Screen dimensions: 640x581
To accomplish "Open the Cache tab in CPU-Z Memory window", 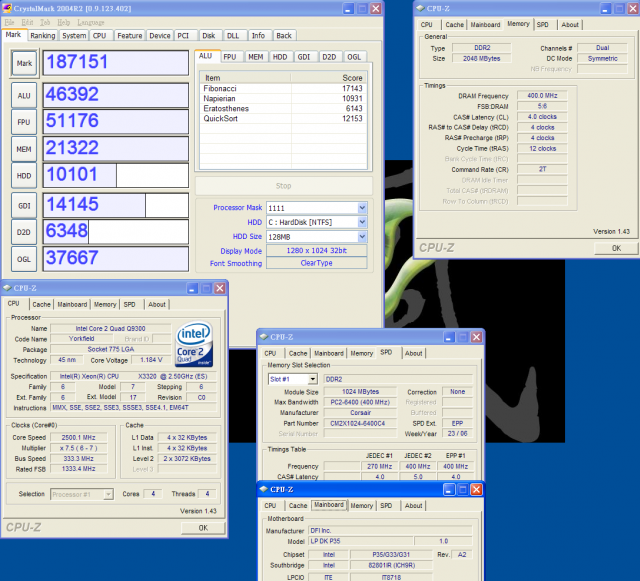I will [454, 24].
